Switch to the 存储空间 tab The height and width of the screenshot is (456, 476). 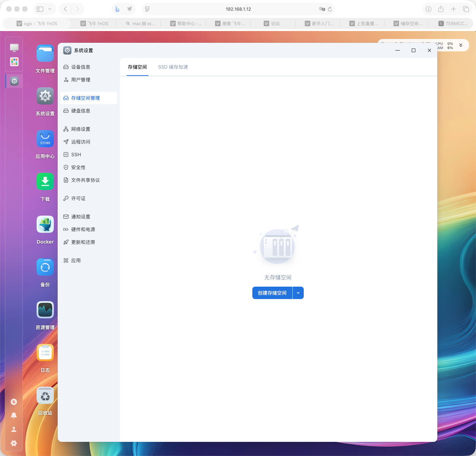137,67
